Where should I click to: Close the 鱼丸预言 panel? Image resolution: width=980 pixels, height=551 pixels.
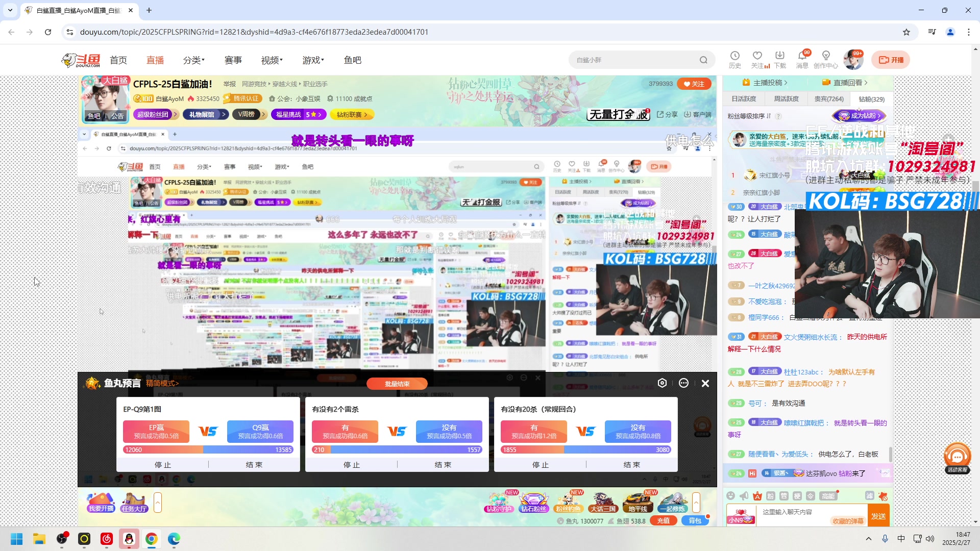[x=705, y=383]
